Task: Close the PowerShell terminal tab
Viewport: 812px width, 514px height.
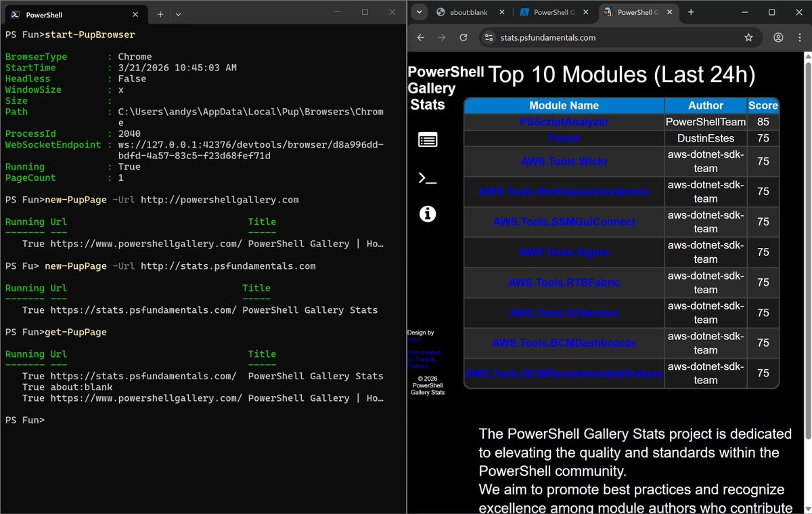Action: [x=135, y=14]
